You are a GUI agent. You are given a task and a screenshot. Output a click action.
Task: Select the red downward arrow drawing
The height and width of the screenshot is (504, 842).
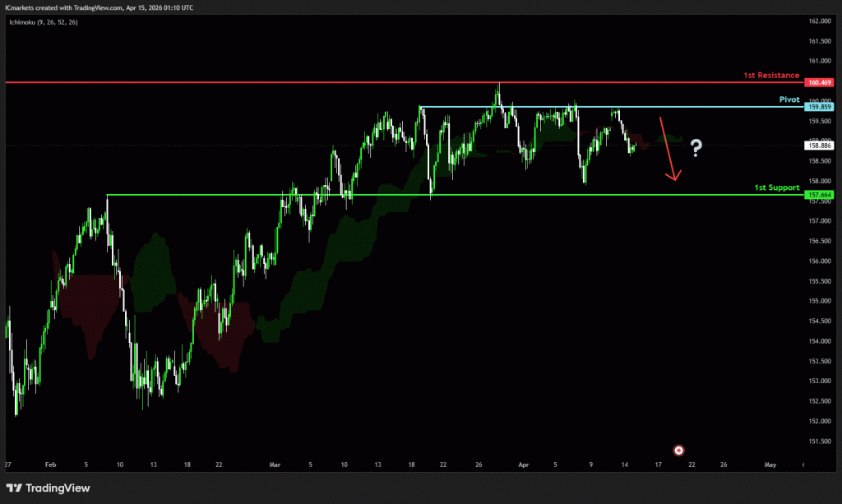tap(669, 150)
